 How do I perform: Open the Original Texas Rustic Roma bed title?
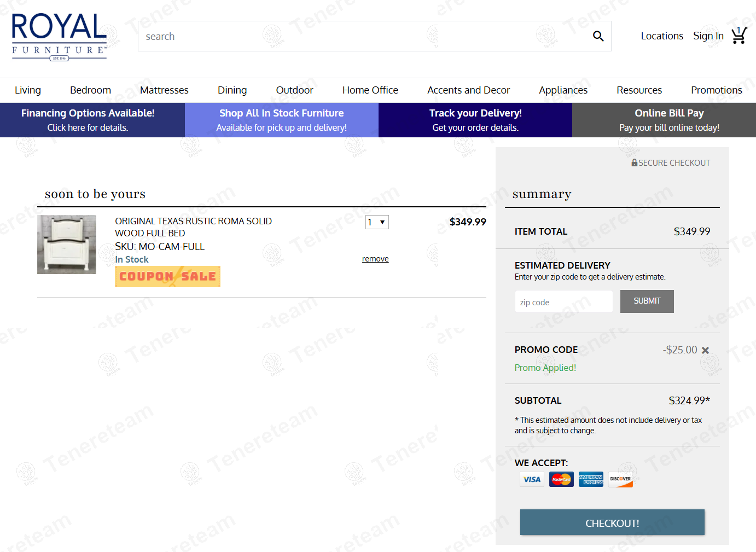[x=193, y=227]
